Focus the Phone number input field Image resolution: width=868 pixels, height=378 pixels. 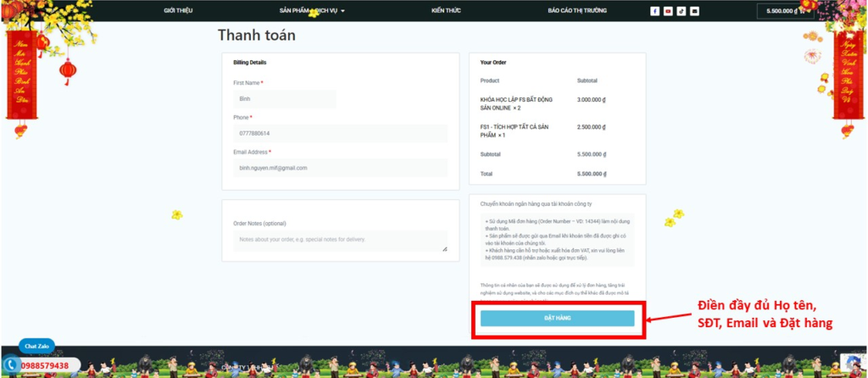pyautogui.click(x=339, y=133)
